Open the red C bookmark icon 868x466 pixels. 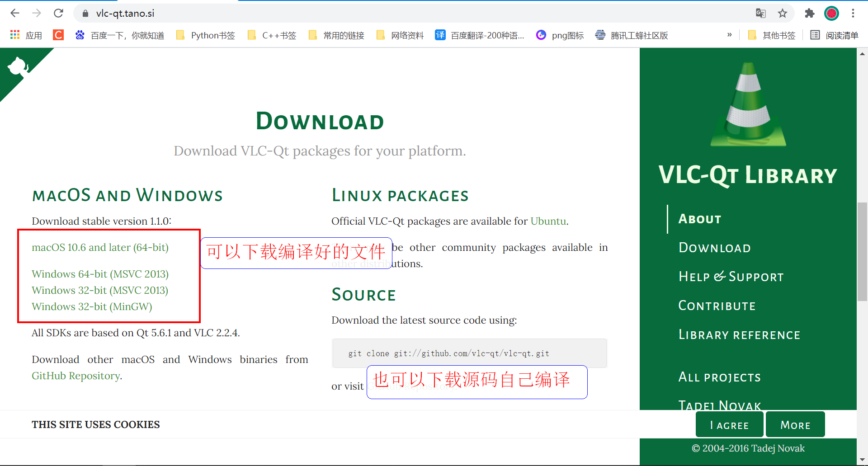click(58, 35)
